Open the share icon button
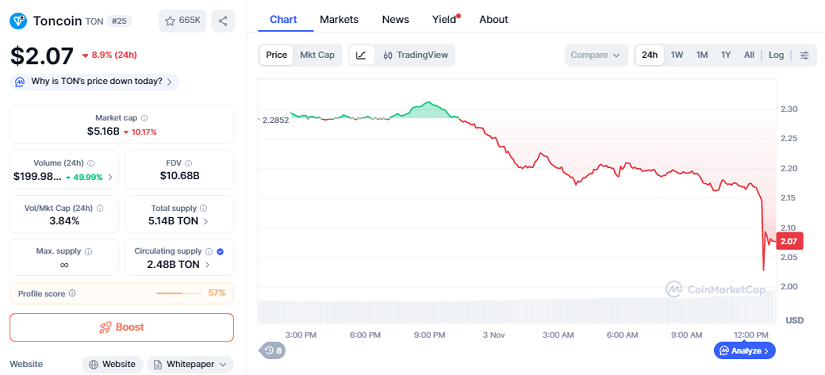This screenshot has width=825, height=375. [223, 21]
